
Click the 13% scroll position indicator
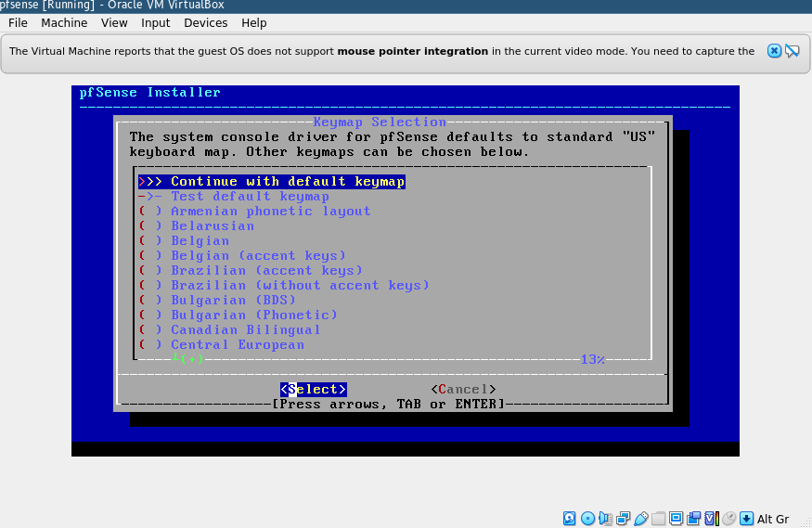(592, 359)
